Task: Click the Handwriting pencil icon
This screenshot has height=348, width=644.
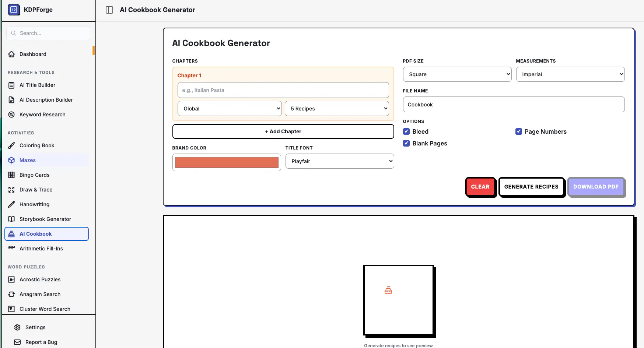Action: click(11, 204)
